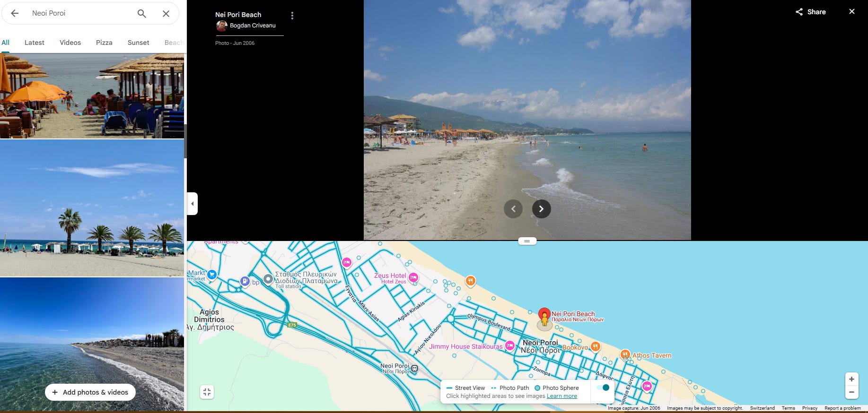This screenshot has width=868, height=413.
Task: Click the Jimmy House Staikouras hotel marker
Action: (x=510, y=345)
